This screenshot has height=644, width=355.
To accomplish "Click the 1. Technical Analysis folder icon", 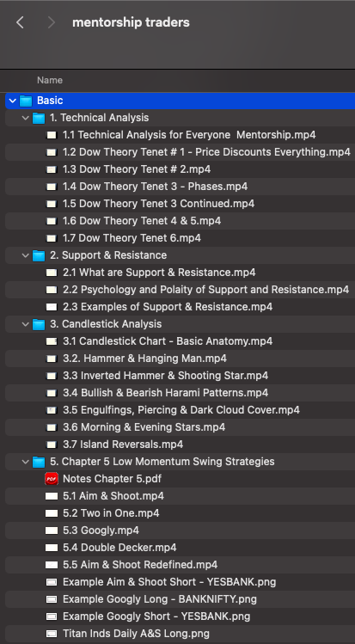I will [x=39, y=119].
